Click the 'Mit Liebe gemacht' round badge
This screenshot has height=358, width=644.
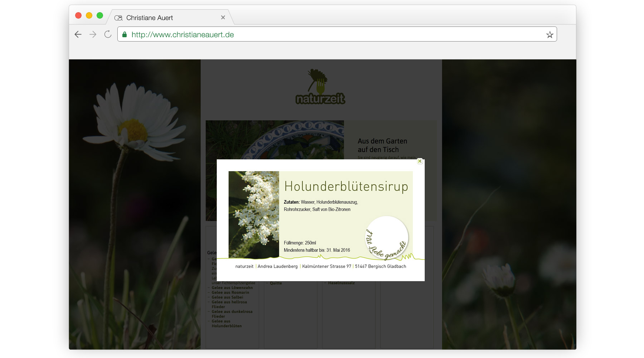click(386, 237)
